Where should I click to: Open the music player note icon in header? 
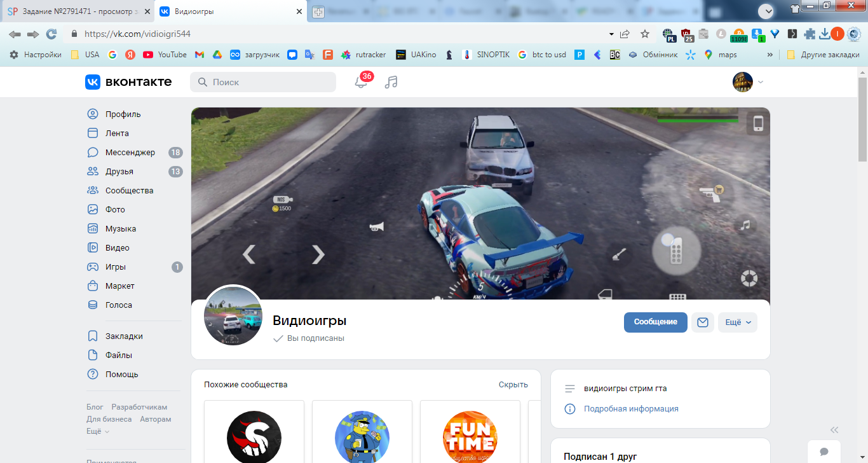(391, 82)
